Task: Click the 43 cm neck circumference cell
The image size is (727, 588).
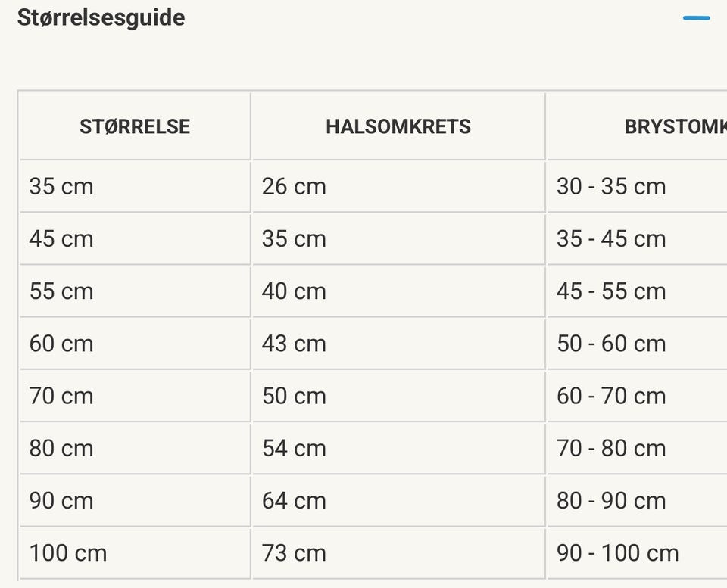Action: 294,344
